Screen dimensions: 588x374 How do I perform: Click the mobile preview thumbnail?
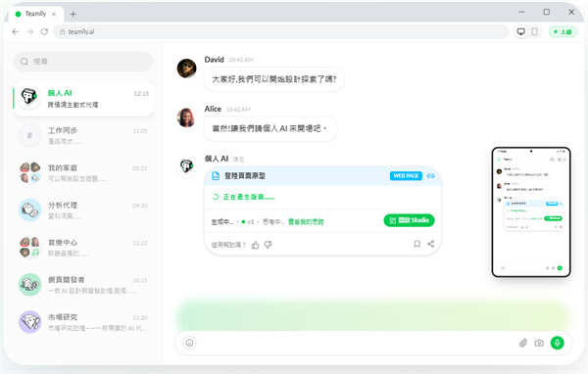(x=531, y=212)
